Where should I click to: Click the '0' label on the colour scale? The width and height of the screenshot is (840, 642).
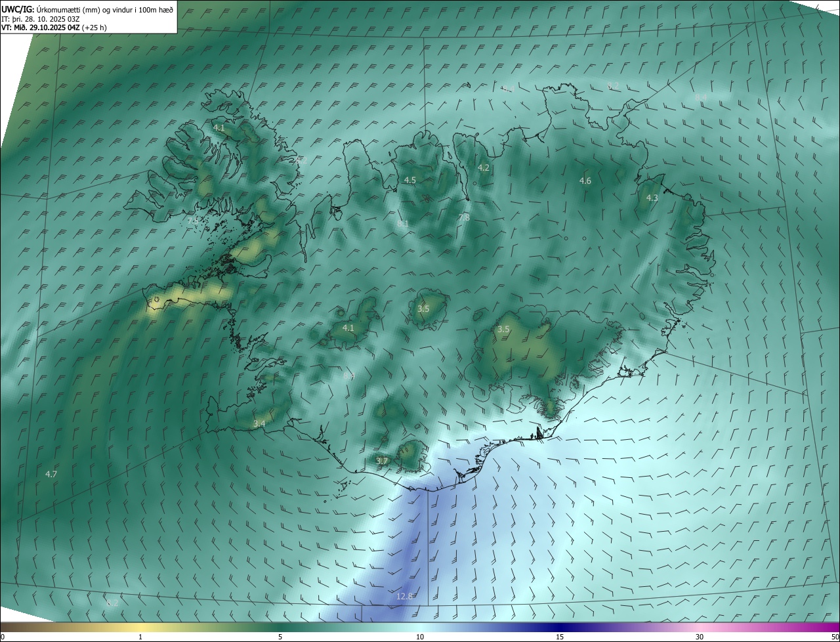3,637
